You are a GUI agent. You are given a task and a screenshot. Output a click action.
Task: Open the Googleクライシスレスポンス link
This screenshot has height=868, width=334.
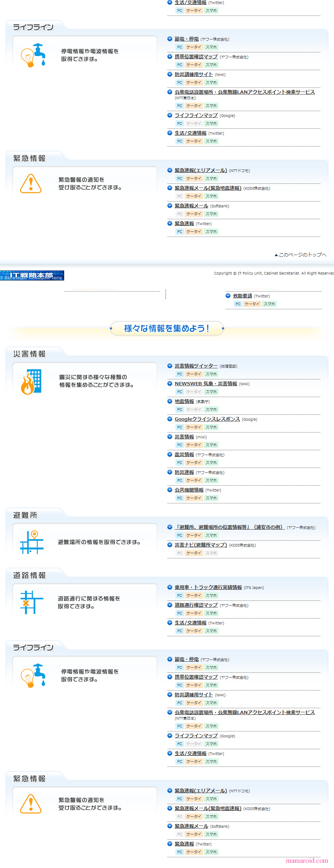(207, 419)
